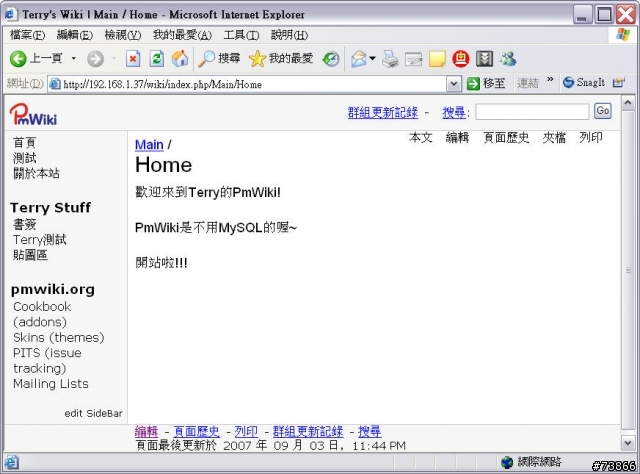Viewport: 640px width, 474px height.
Task: Open the 群組更新記錄 link in header
Action: point(382,113)
